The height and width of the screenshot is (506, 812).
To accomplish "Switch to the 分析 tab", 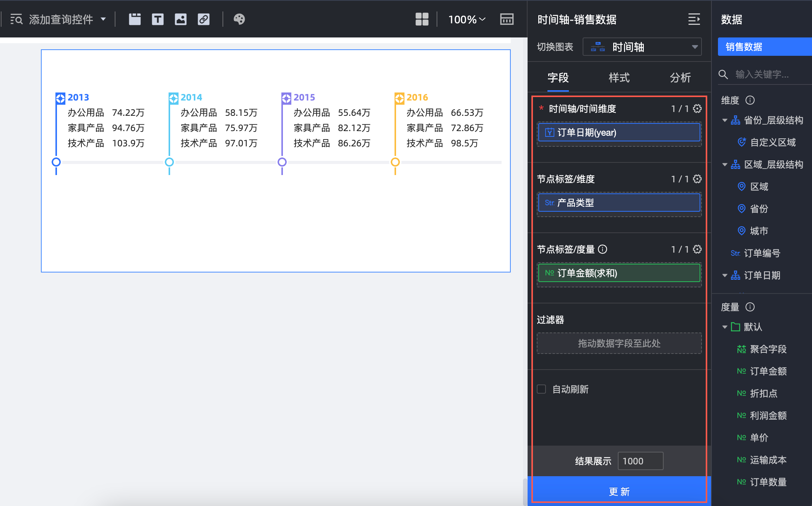I will (680, 78).
